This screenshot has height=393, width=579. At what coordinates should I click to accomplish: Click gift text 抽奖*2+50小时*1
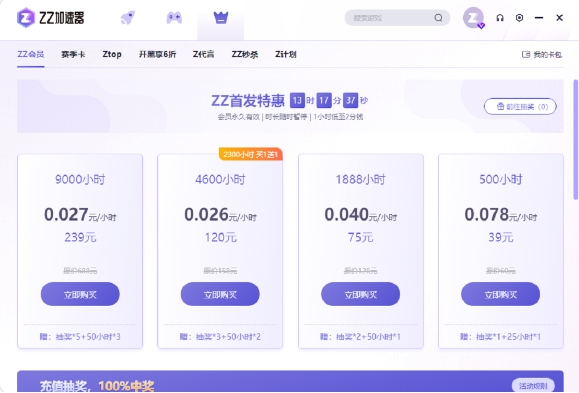368,336
